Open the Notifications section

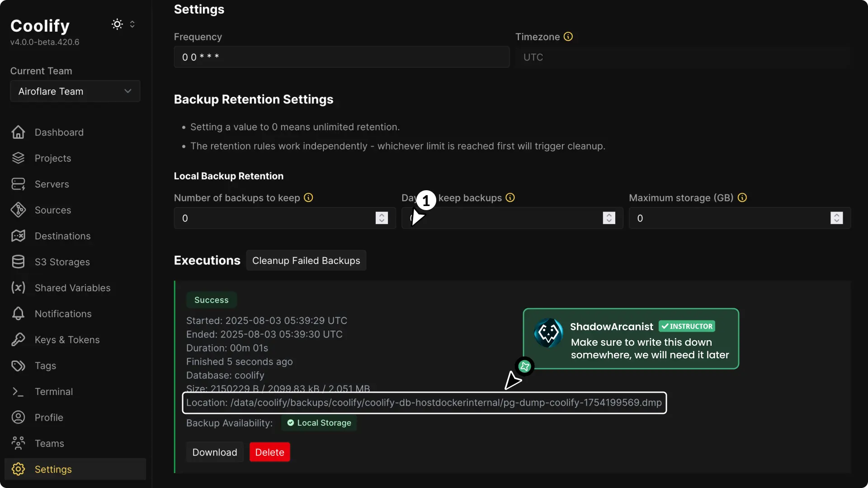pyautogui.click(x=63, y=314)
